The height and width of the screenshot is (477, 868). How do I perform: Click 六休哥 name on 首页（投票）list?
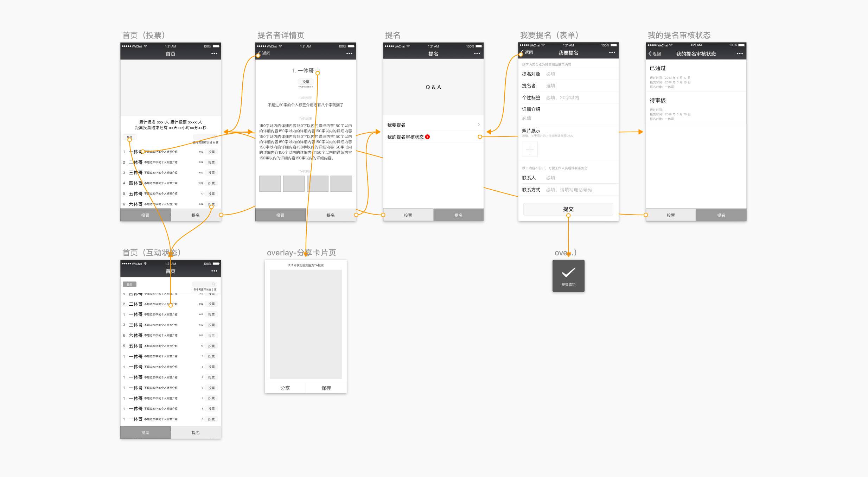(x=136, y=204)
